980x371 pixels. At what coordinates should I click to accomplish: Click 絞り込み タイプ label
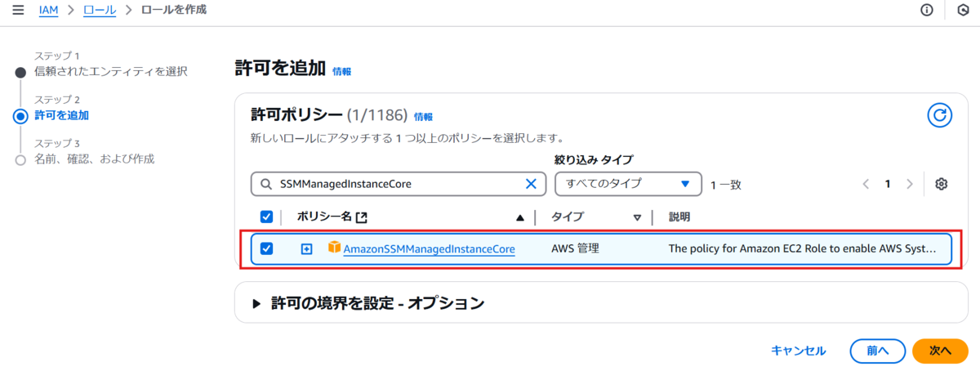click(594, 159)
